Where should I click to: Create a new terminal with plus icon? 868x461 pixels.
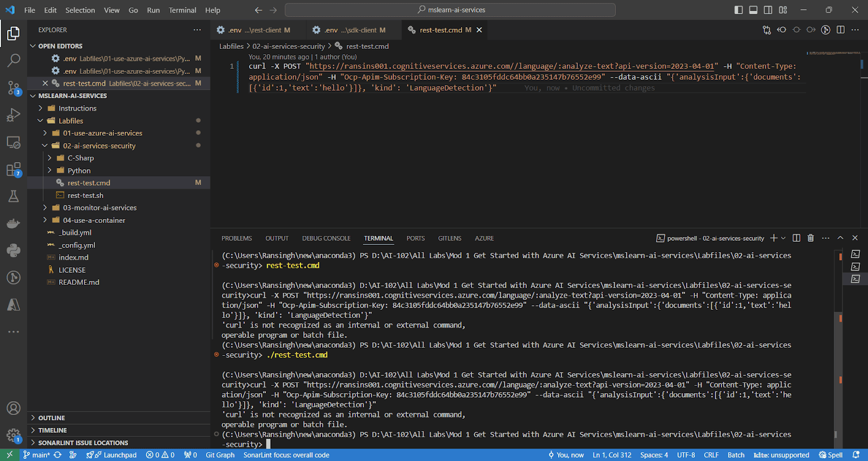(x=774, y=238)
